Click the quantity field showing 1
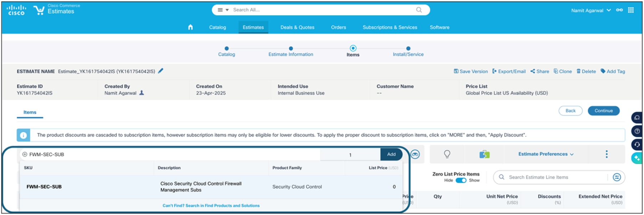The height and width of the screenshot is (215, 644). 350,155
